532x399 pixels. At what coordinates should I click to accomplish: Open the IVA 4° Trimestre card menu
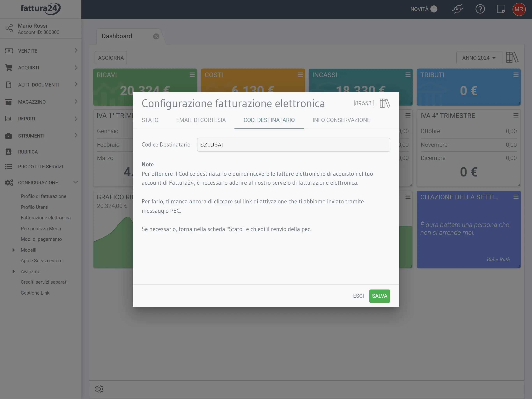click(x=516, y=115)
